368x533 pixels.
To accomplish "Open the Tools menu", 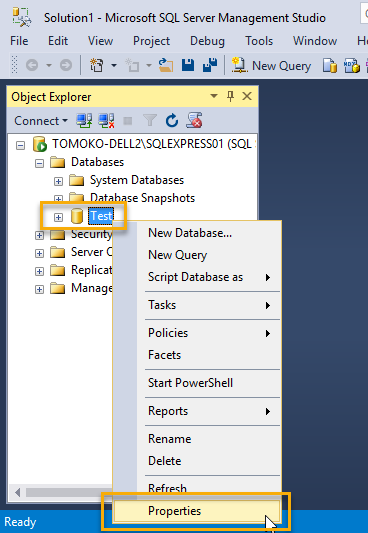I will [x=259, y=41].
